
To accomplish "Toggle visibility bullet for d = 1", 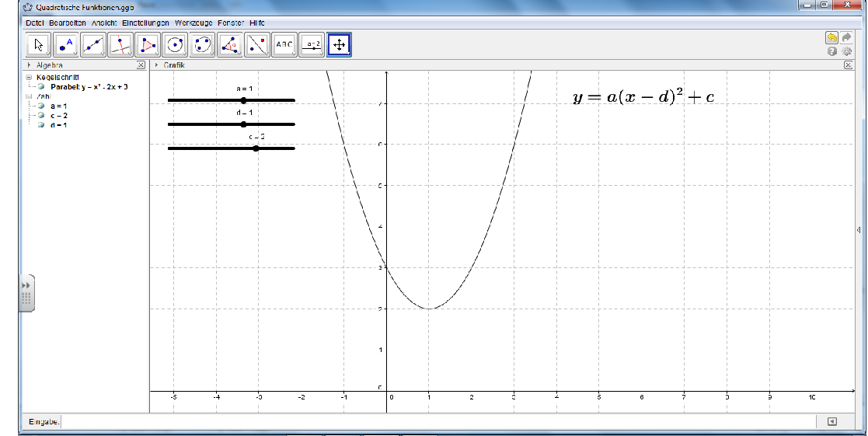I will click(x=40, y=124).
